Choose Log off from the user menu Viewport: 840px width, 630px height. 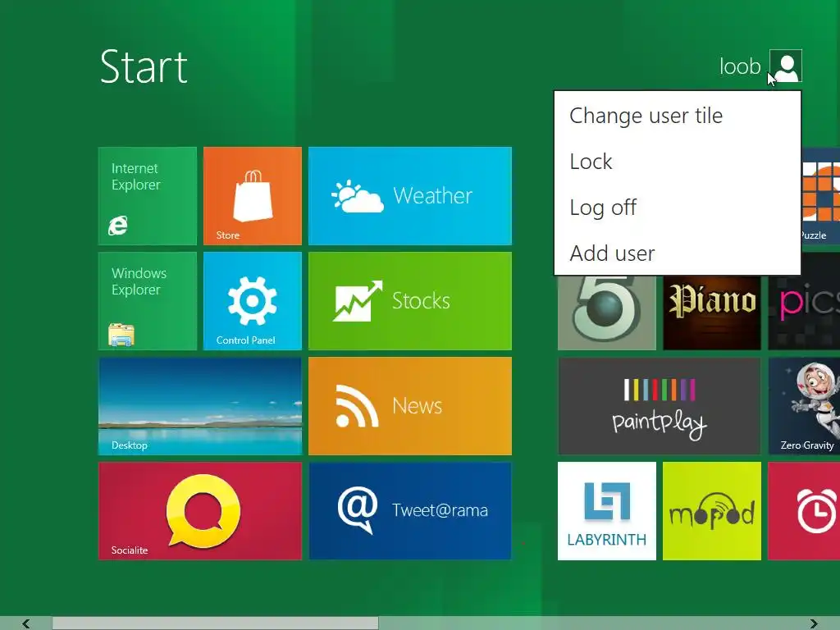pyautogui.click(x=678, y=208)
